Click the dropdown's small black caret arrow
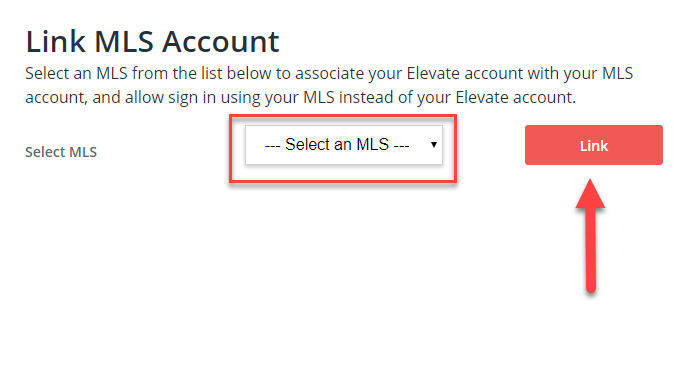 pos(434,145)
